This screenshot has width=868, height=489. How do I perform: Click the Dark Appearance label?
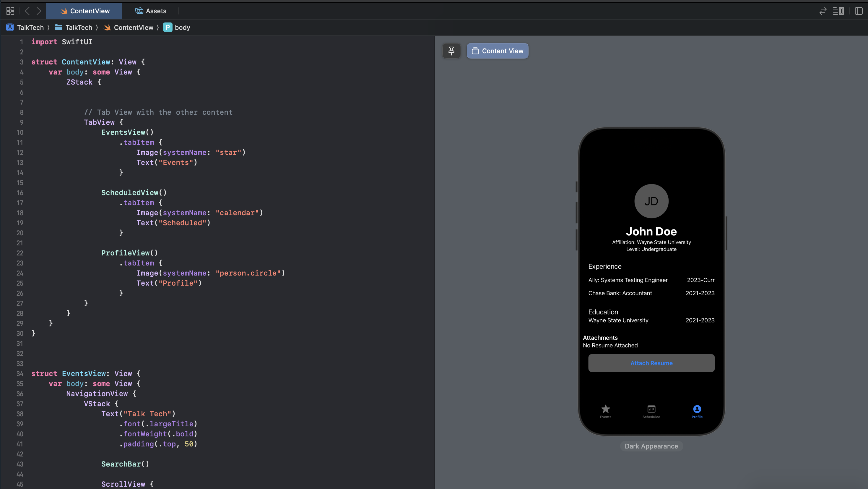pos(651,446)
